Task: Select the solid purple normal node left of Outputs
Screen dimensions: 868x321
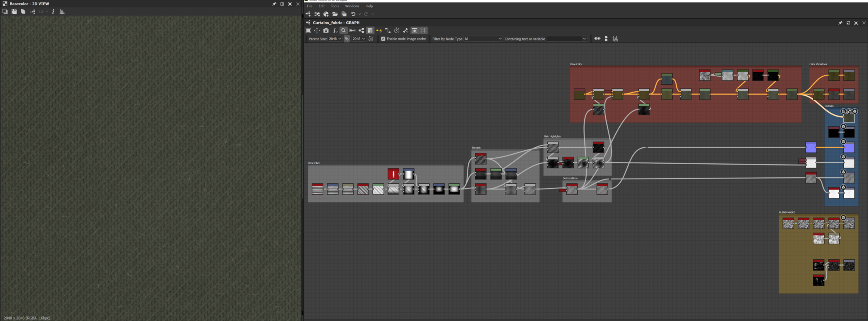Action: point(811,148)
